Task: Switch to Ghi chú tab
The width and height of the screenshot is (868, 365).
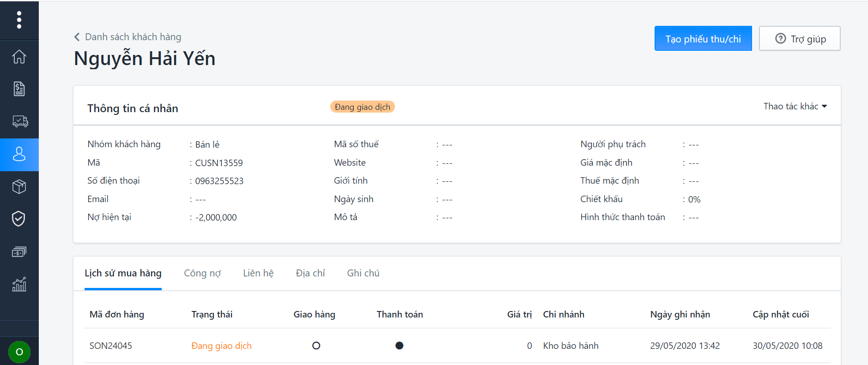Action: point(363,273)
